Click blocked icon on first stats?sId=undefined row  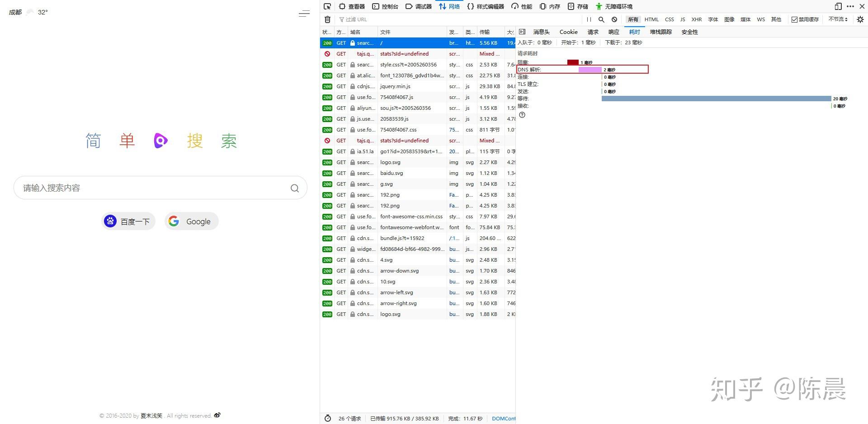327,54
